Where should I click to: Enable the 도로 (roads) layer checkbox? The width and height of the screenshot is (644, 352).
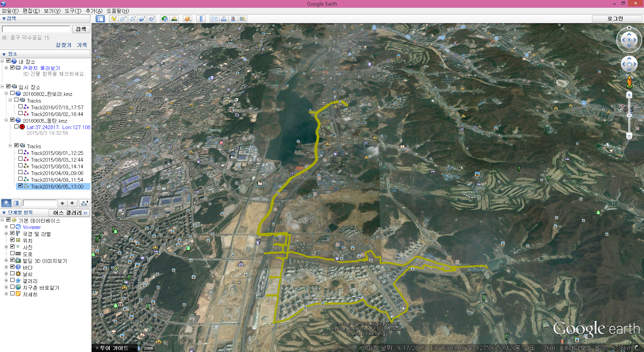pos(12,253)
